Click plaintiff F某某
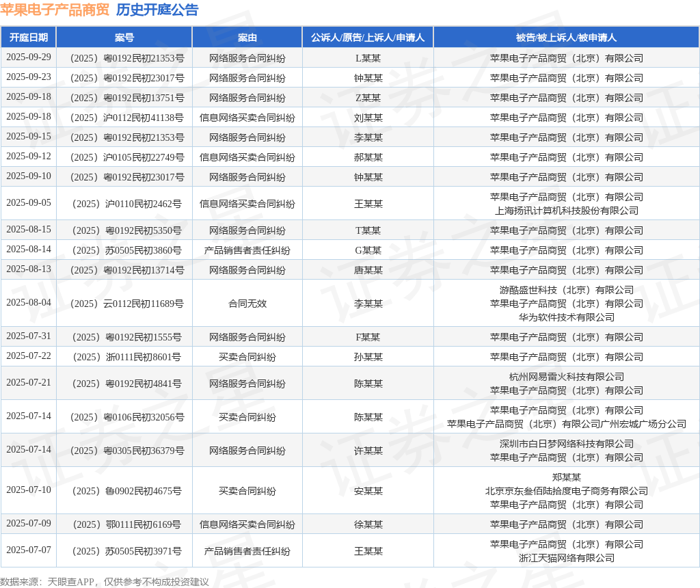The image size is (700, 588). pyautogui.click(x=368, y=337)
